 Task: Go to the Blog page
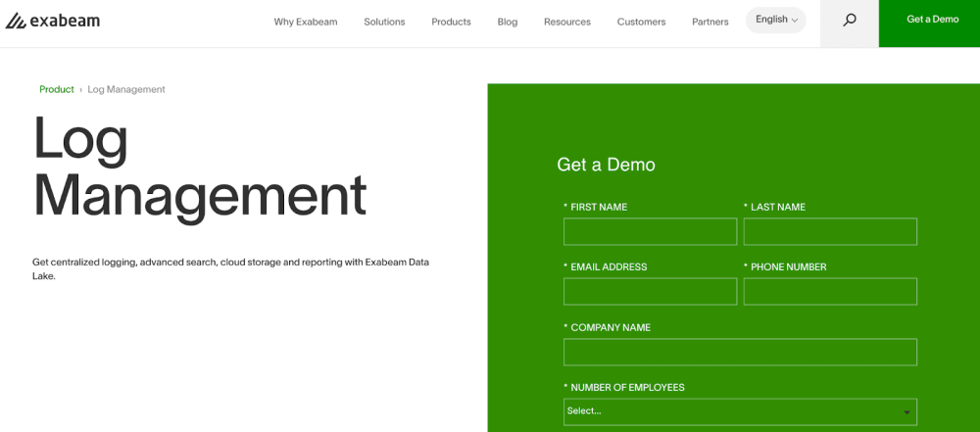click(508, 22)
